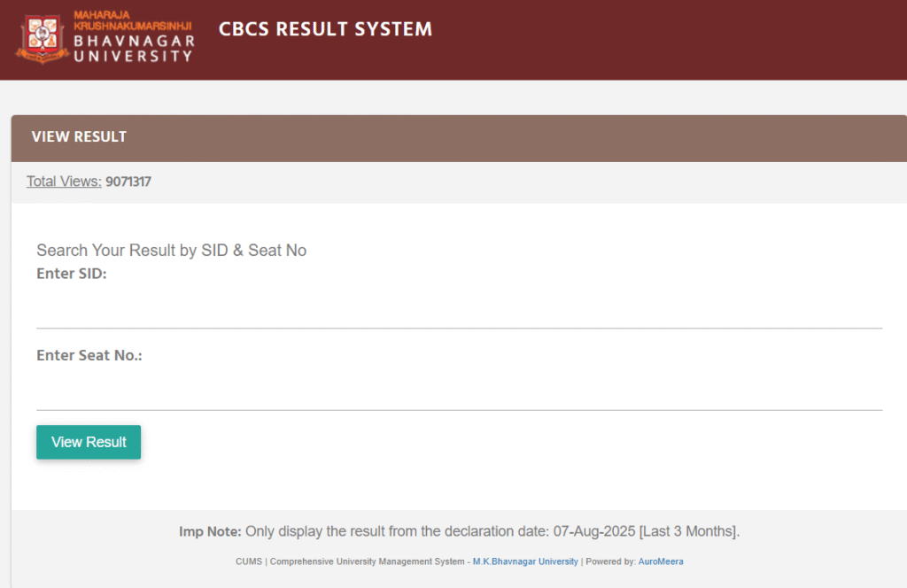The width and height of the screenshot is (907, 588).
Task: Select the VIEW RESULT panel header
Action: pyautogui.click(x=79, y=136)
